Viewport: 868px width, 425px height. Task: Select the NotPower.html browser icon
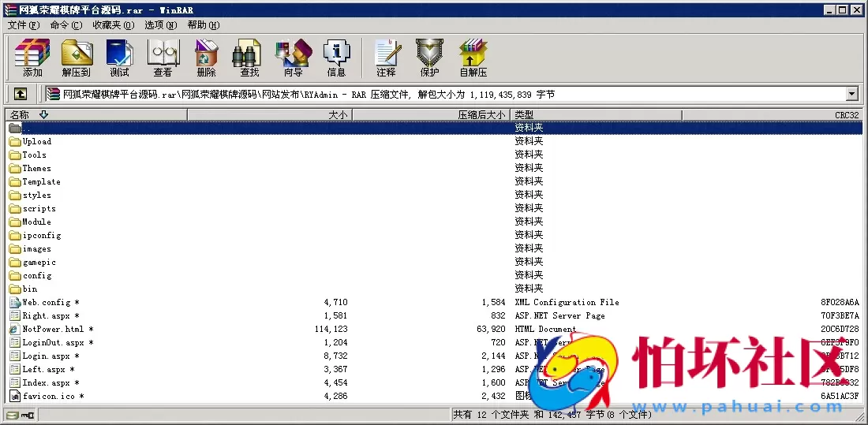tap(15, 330)
